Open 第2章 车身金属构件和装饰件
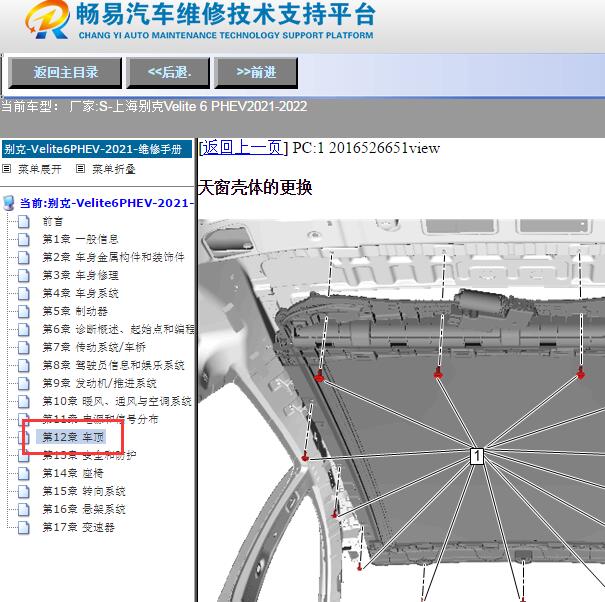 pyautogui.click(x=113, y=257)
